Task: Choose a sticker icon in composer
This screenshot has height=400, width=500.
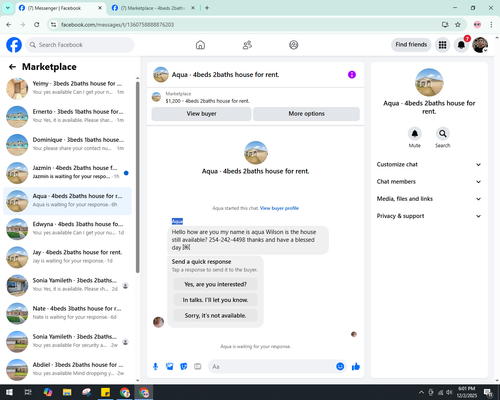Action: 184,367
